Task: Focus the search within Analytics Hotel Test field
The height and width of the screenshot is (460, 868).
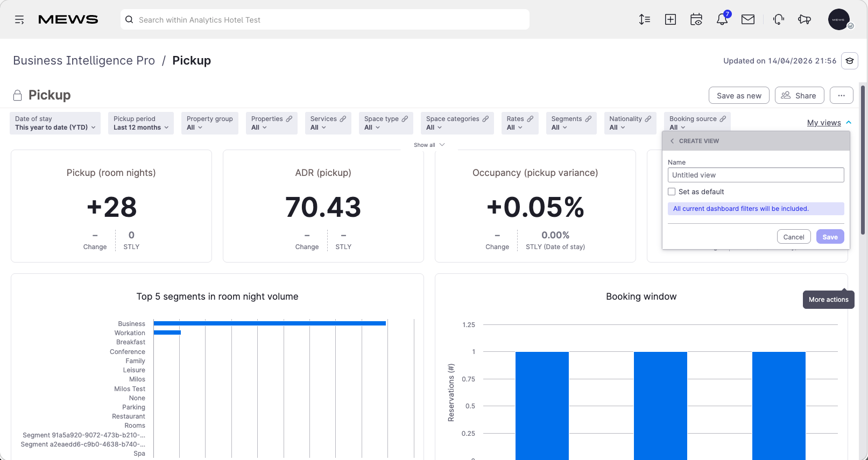Action: (x=325, y=20)
